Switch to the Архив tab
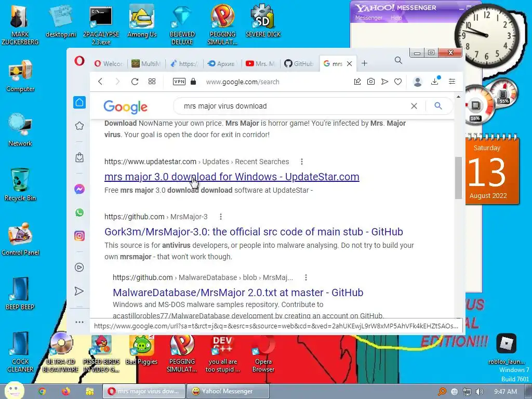The height and width of the screenshot is (399, 532). point(221,63)
